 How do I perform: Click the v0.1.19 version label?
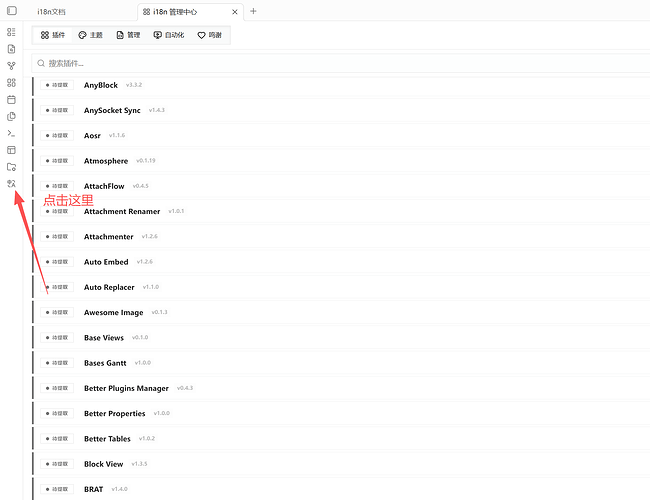[x=146, y=160]
